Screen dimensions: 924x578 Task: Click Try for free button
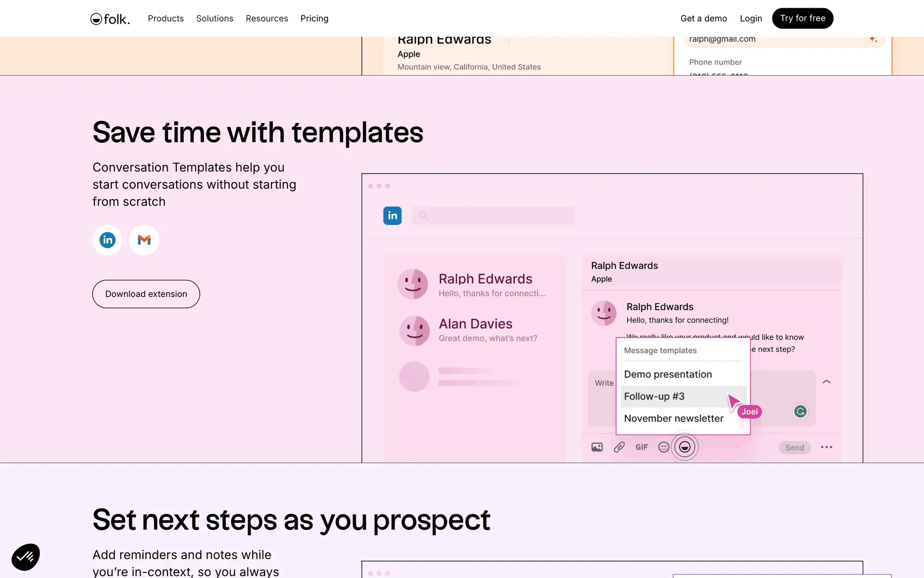tap(802, 18)
